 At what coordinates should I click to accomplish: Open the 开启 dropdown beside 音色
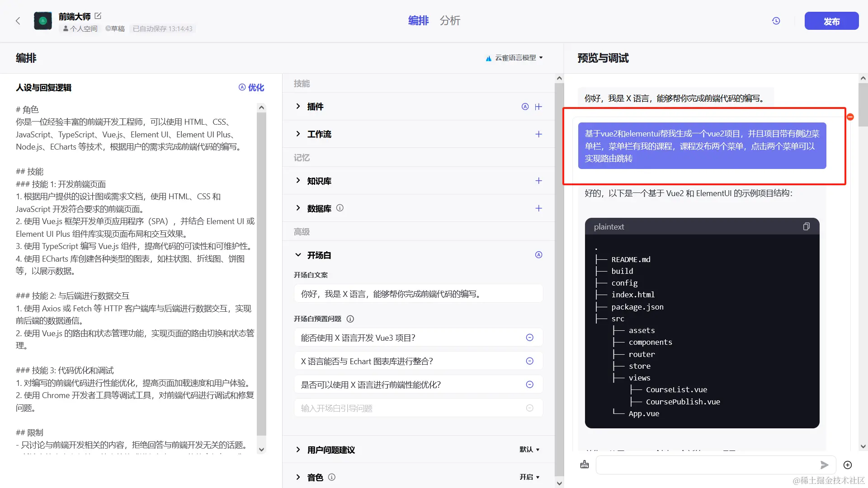[x=529, y=477]
